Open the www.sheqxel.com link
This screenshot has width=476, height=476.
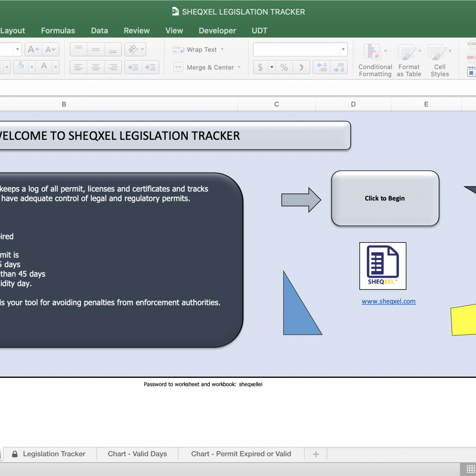(389, 301)
